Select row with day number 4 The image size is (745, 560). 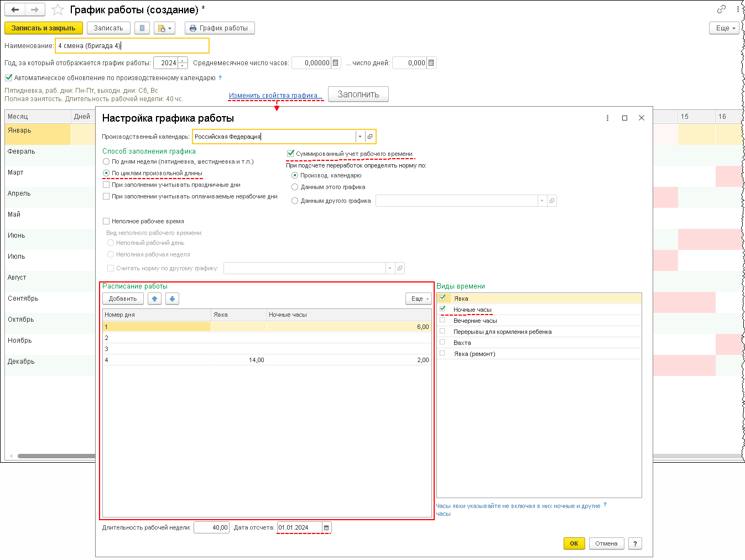click(x=267, y=360)
